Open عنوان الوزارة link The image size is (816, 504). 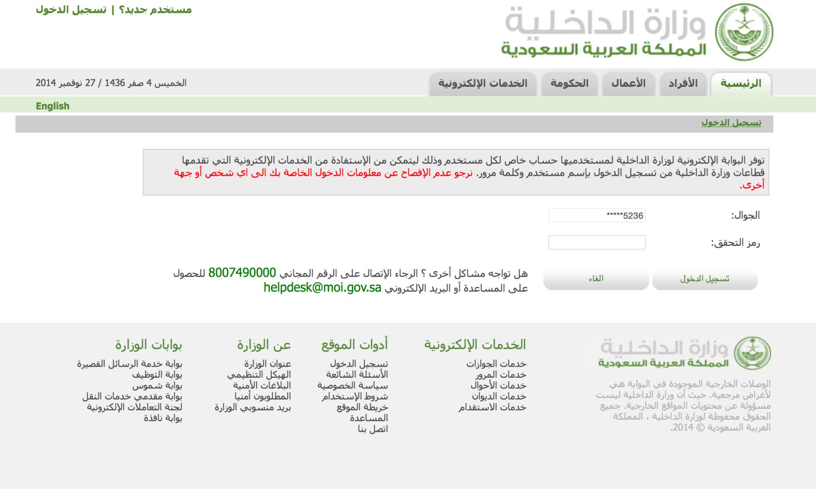(x=267, y=364)
